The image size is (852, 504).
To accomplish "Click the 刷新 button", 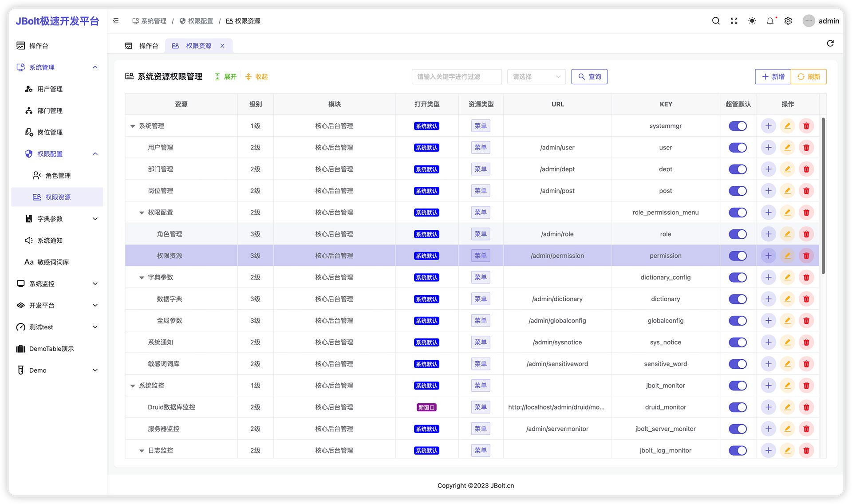I will (x=809, y=77).
